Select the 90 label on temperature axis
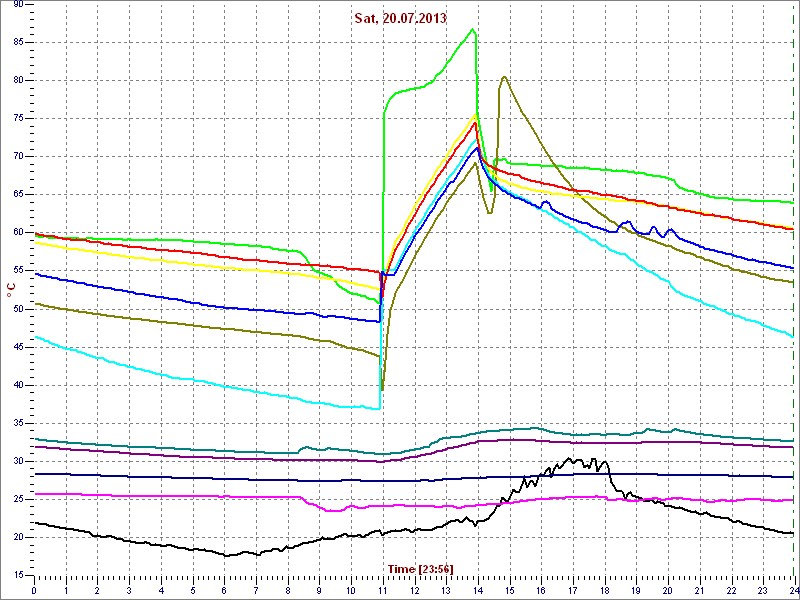The width and height of the screenshot is (800, 600). point(17,4)
